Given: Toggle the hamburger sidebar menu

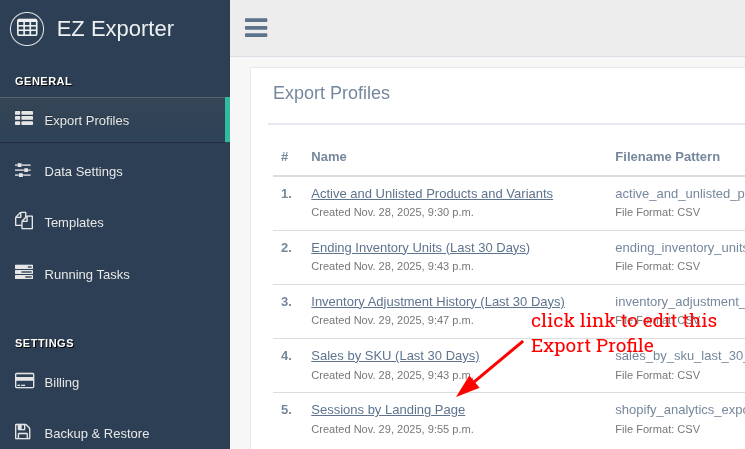Looking at the screenshot, I should tap(256, 28).
